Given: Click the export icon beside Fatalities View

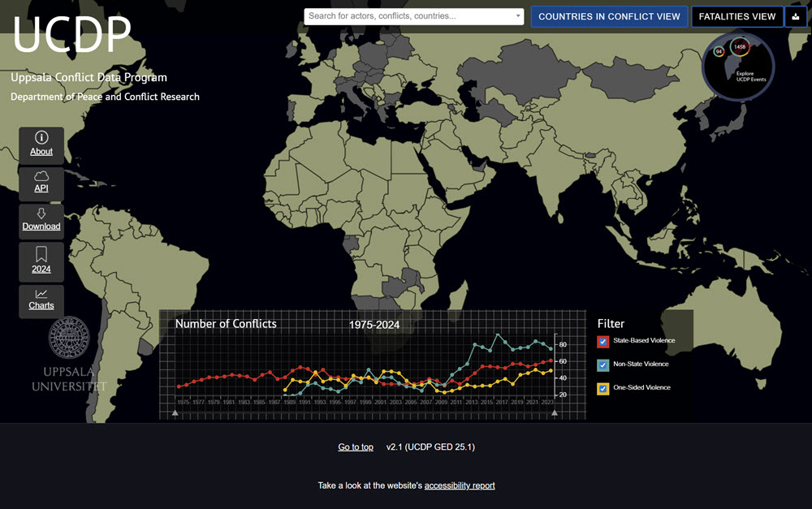Looking at the screenshot, I should click(796, 16).
